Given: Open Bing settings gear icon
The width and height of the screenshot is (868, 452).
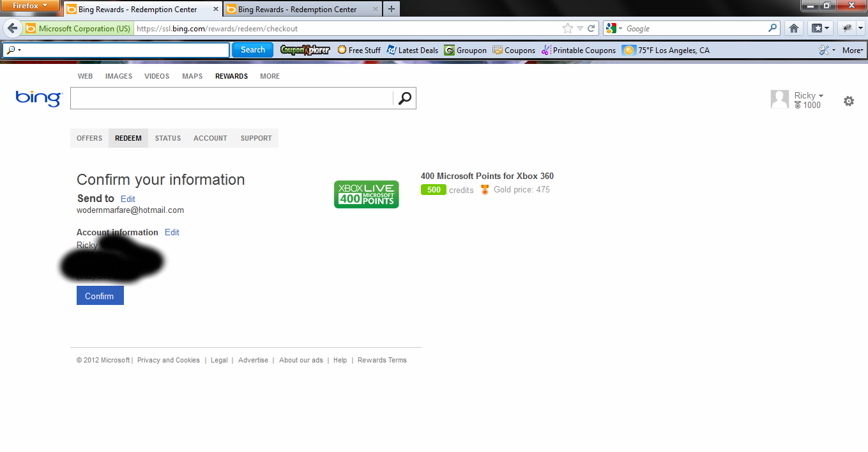Looking at the screenshot, I should pyautogui.click(x=848, y=100).
